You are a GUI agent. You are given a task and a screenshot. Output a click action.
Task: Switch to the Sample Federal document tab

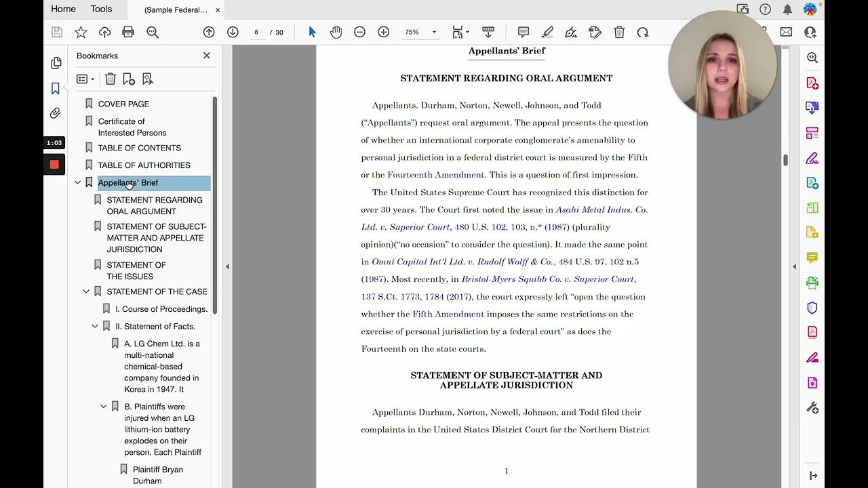[176, 10]
